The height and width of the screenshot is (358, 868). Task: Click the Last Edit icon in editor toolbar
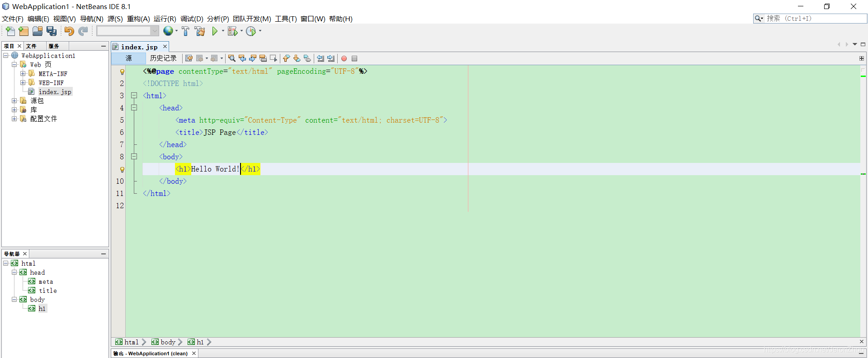189,58
